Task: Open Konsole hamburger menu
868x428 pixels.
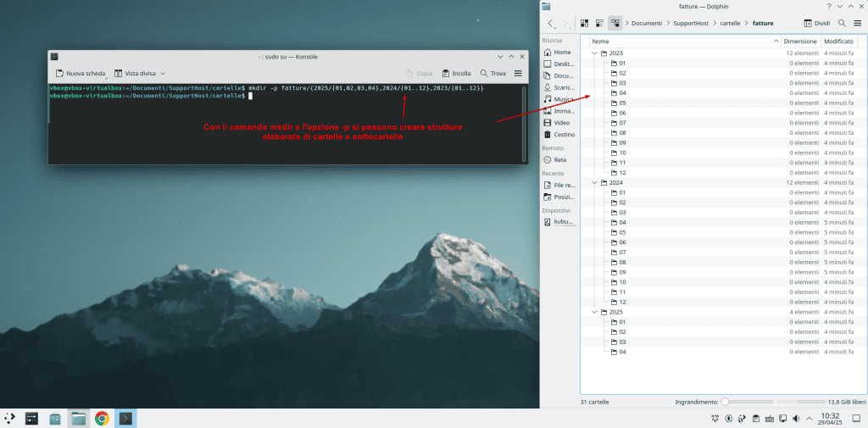Action: [x=518, y=73]
